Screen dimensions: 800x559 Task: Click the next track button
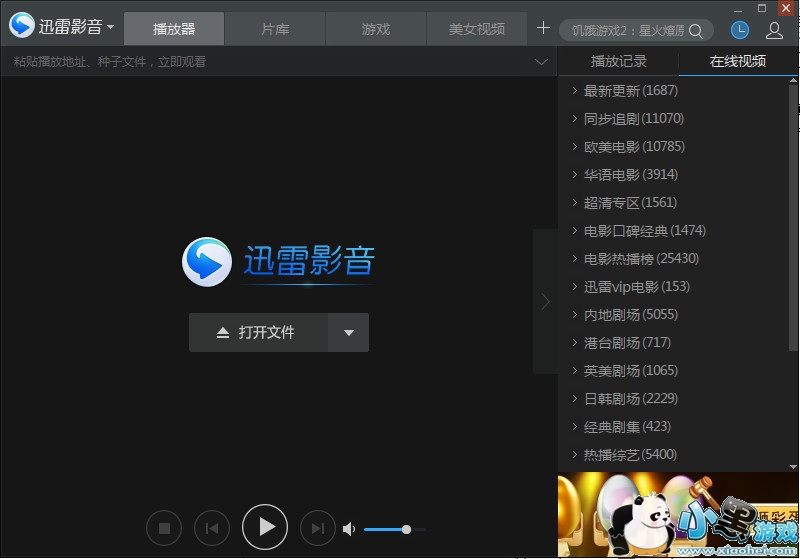318,528
